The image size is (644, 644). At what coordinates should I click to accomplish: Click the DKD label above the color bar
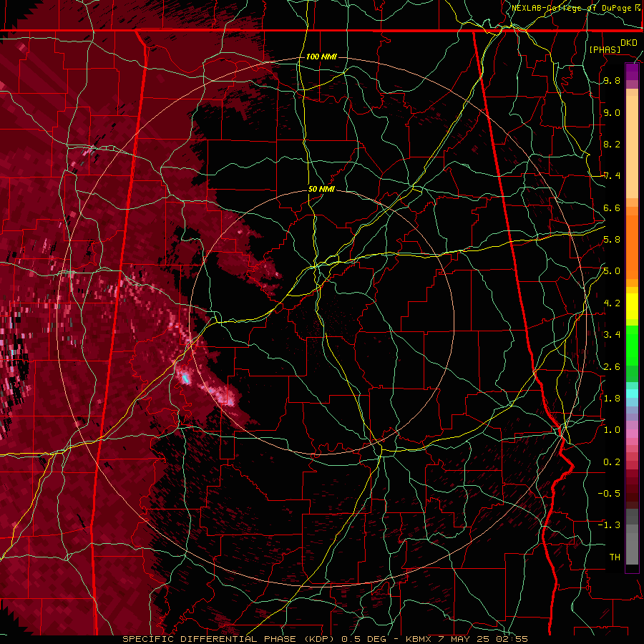tap(628, 42)
